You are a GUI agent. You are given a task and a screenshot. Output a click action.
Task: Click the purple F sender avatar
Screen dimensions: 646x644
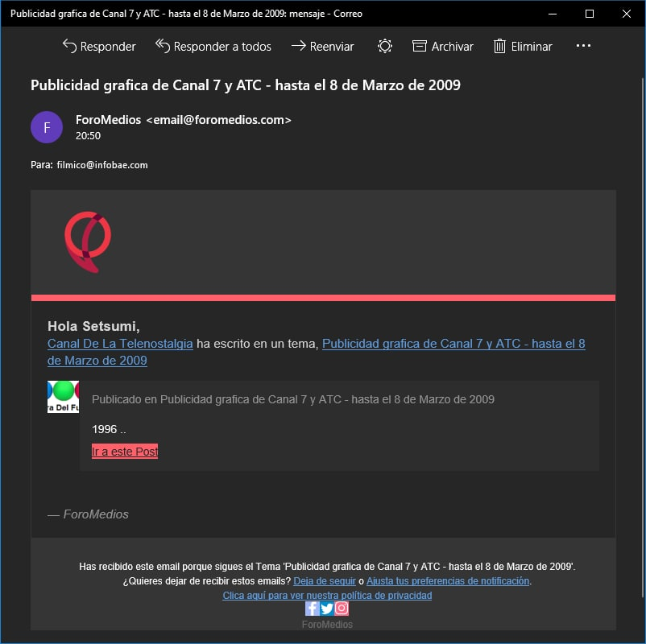[47, 127]
